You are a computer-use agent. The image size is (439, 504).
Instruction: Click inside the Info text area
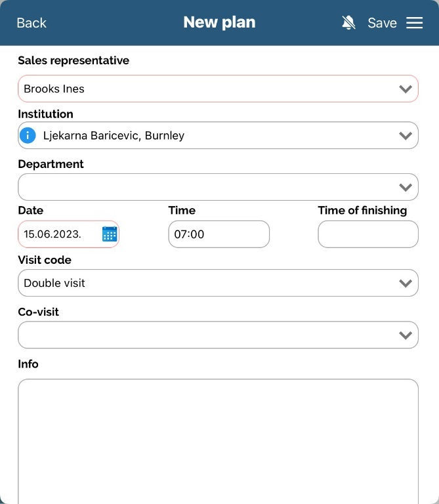coord(218,440)
